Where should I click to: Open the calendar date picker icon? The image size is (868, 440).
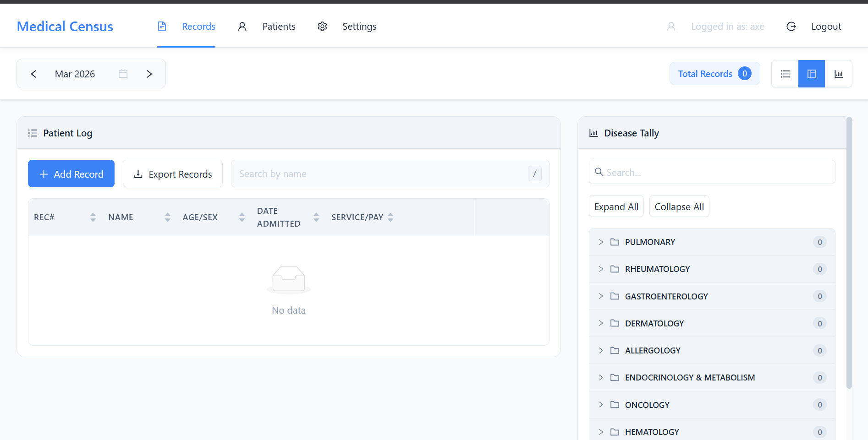click(x=123, y=74)
